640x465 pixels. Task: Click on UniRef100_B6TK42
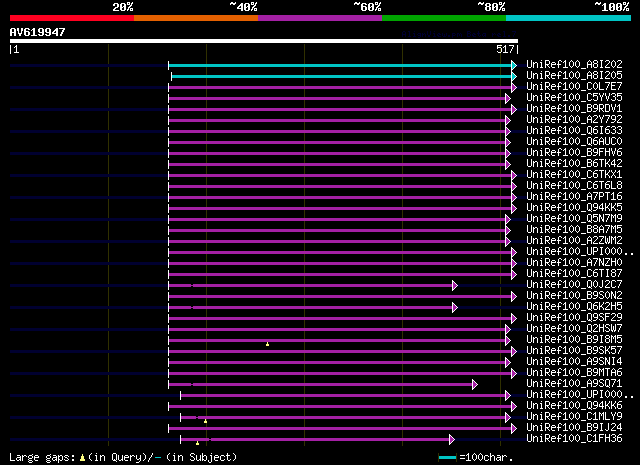[x=574, y=164]
